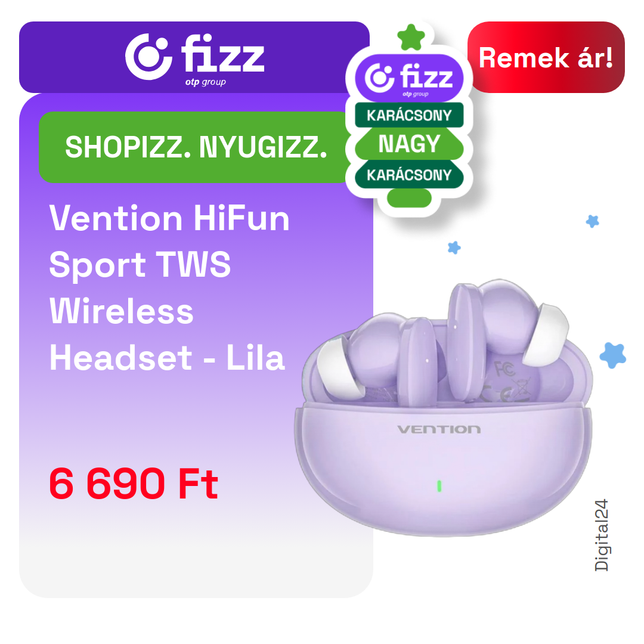Click the NAGY label on the tree badge

point(409,144)
